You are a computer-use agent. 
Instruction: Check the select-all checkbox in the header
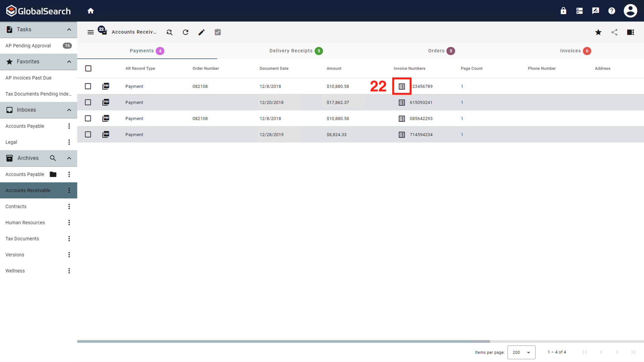88,68
